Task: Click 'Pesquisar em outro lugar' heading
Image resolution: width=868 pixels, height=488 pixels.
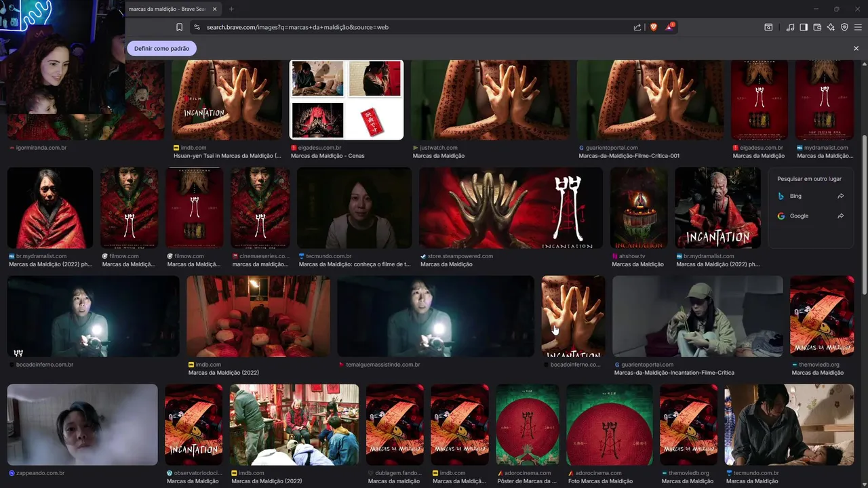Action: tap(809, 179)
